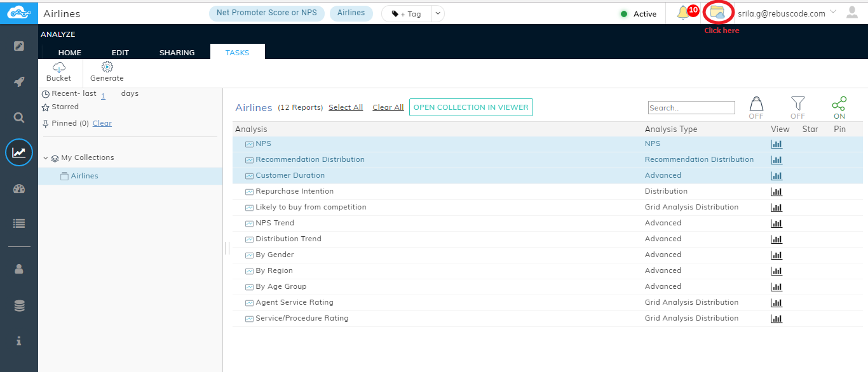Expand the account email dropdown
Image resolution: width=868 pixels, height=372 pixels.
pyautogui.click(x=833, y=13)
